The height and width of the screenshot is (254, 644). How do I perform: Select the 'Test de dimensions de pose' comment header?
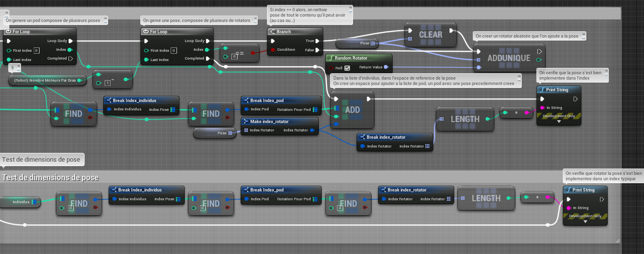coord(50,177)
